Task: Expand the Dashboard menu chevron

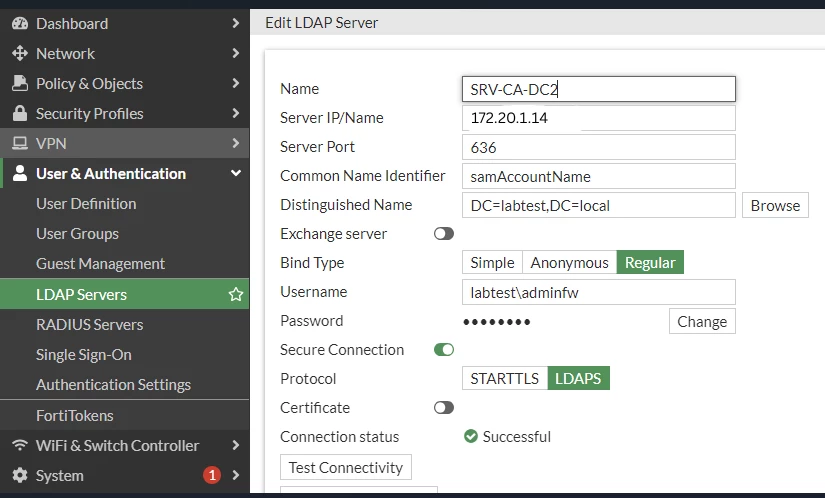Action: [235, 23]
